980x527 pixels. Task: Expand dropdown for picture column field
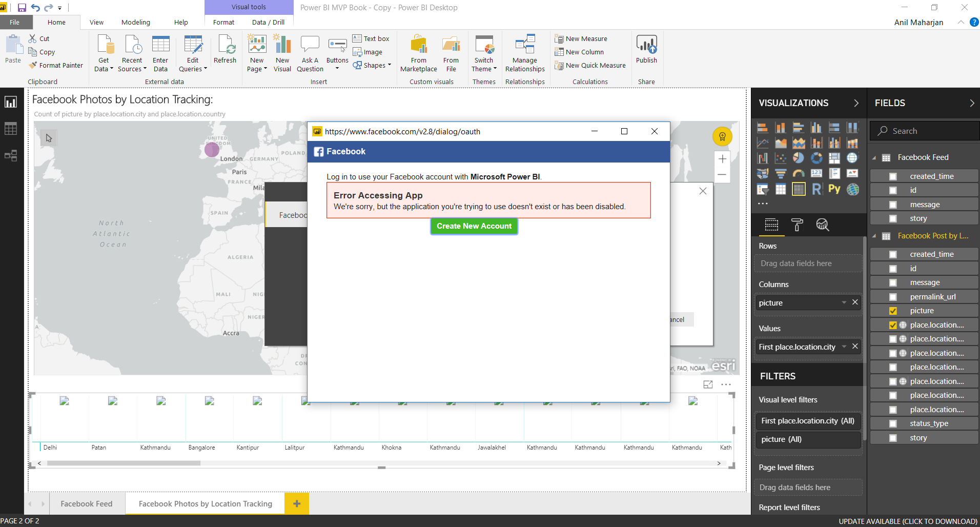pyautogui.click(x=844, y=302)
